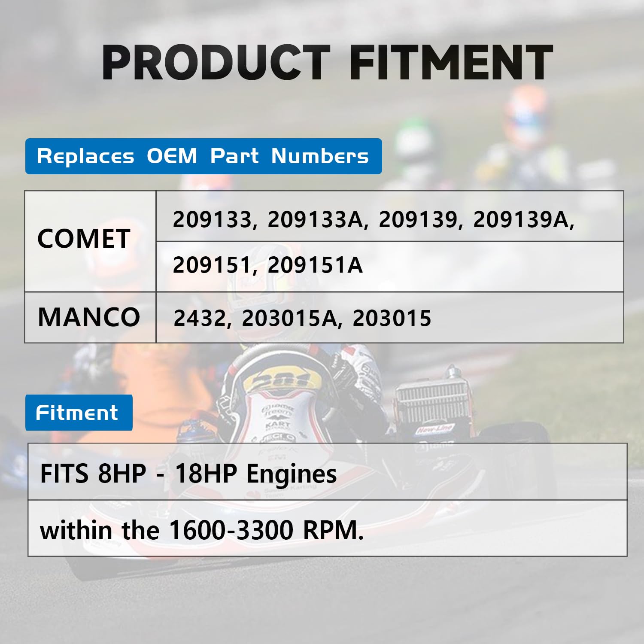This screenshot has height=644, width=644.
Task: Select part number 209139
Action: click(418, 220)
